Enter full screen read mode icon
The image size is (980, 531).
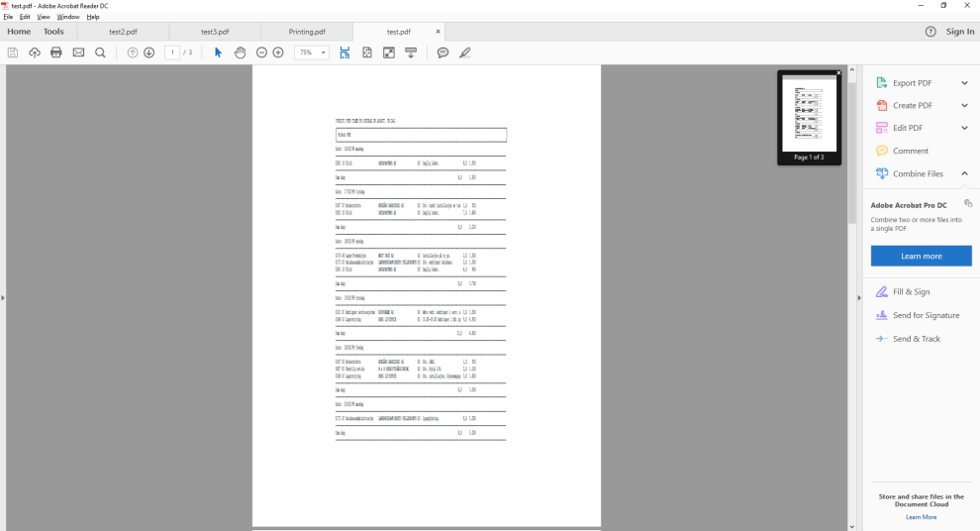pos(389,53)
